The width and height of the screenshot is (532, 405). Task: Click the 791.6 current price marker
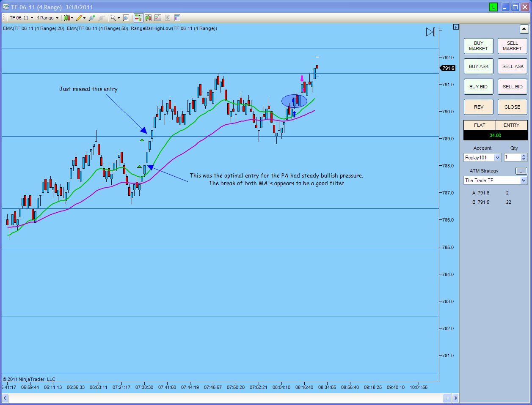(448, 68)
